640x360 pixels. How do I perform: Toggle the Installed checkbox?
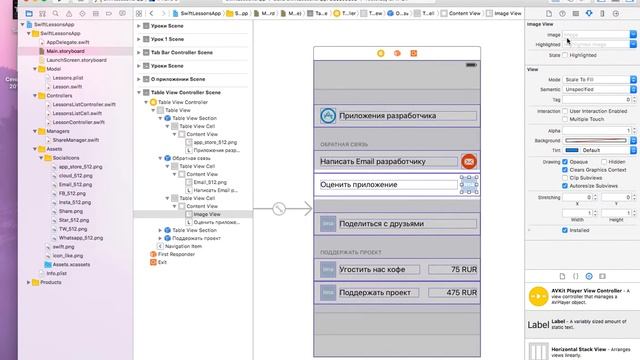[565, 230]
